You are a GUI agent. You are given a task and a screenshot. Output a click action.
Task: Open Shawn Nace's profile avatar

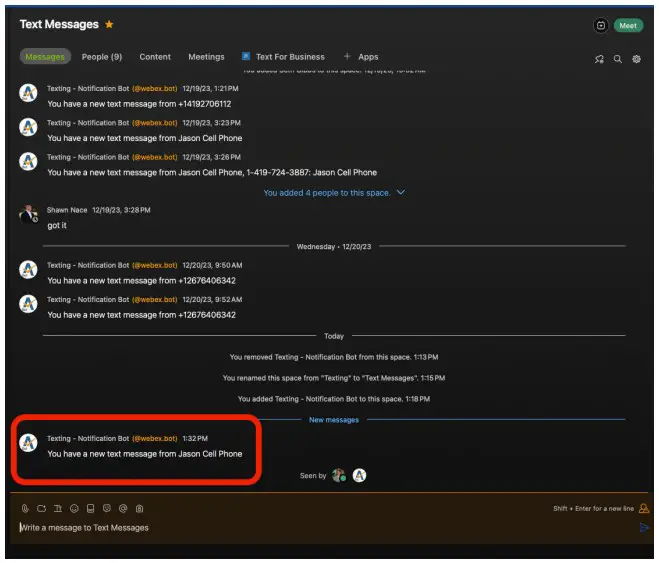coord(29,214)
